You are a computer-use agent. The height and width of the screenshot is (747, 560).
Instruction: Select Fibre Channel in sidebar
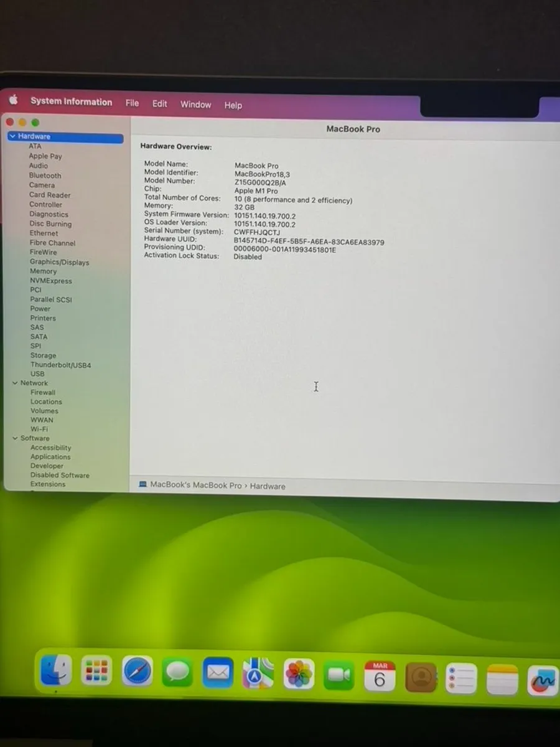(x=52, y=243)
